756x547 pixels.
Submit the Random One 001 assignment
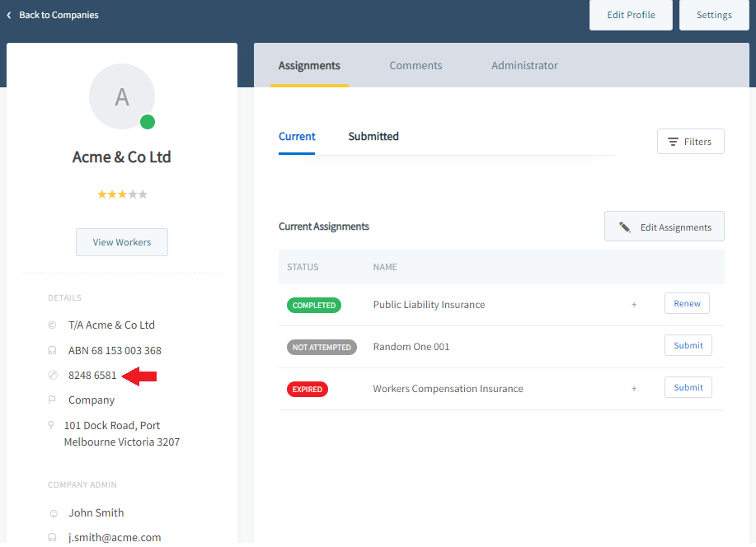coord(688,346)
